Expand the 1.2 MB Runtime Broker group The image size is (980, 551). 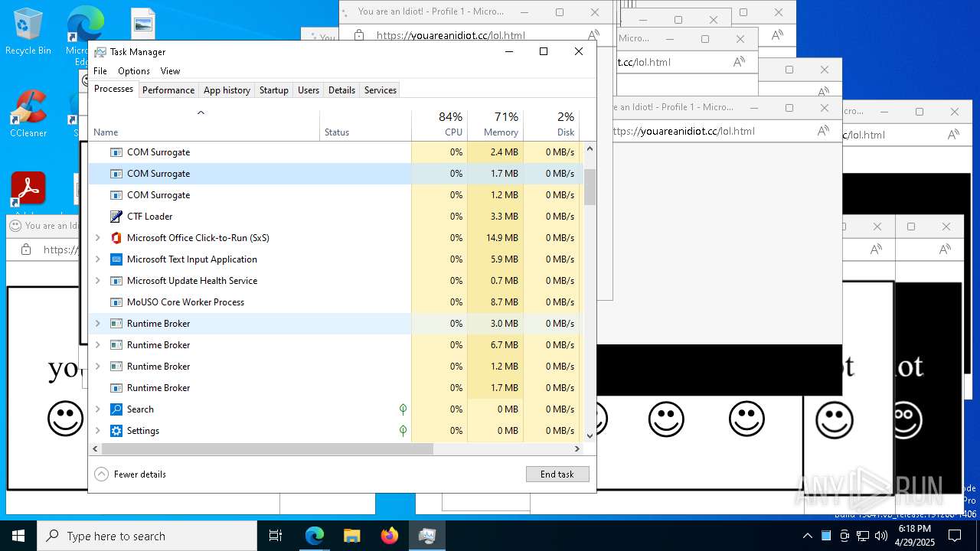[97, 367]
